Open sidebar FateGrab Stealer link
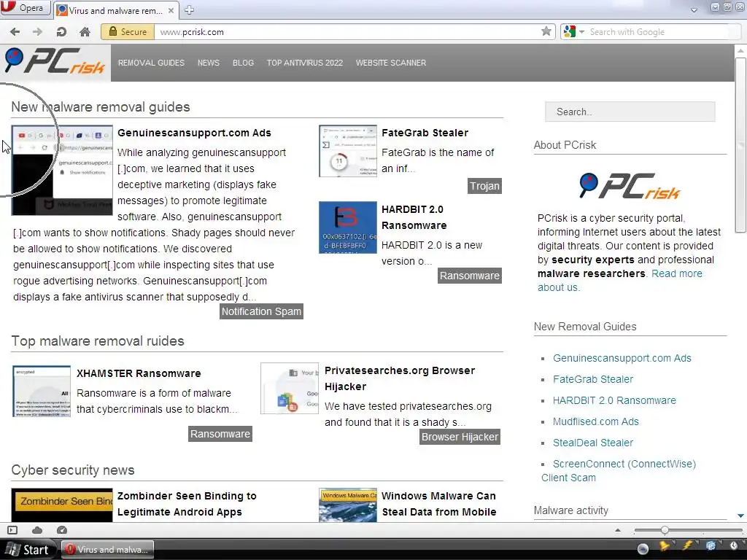Image resolution: width=747 pixels, height=560 pixels. [x=592, y=379]
